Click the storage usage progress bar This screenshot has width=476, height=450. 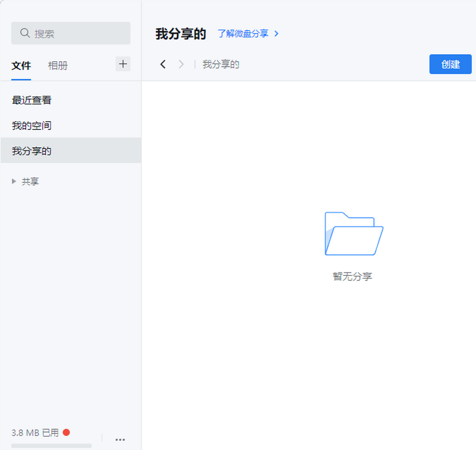click(51, 446)
